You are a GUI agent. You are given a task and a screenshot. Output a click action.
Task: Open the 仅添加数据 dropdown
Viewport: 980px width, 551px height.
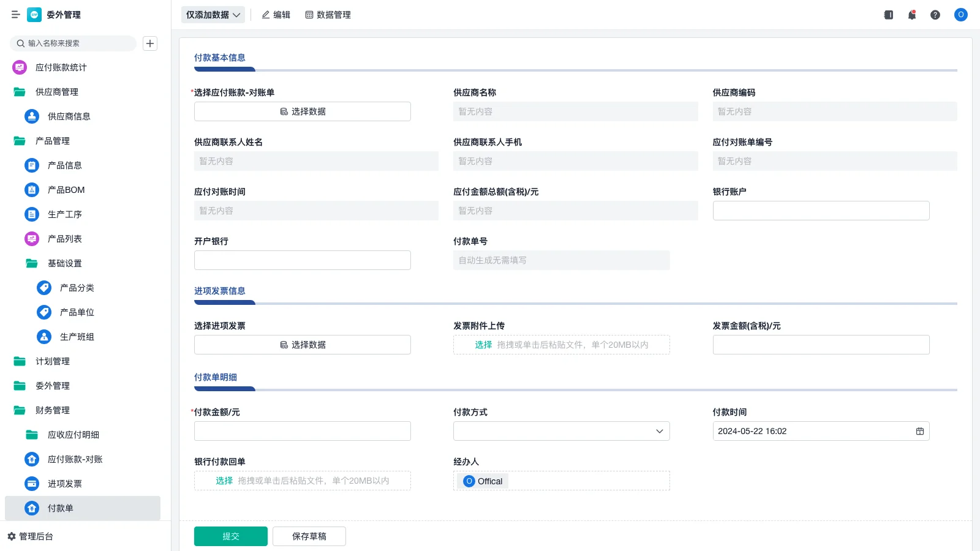click(x=213, y=14)
